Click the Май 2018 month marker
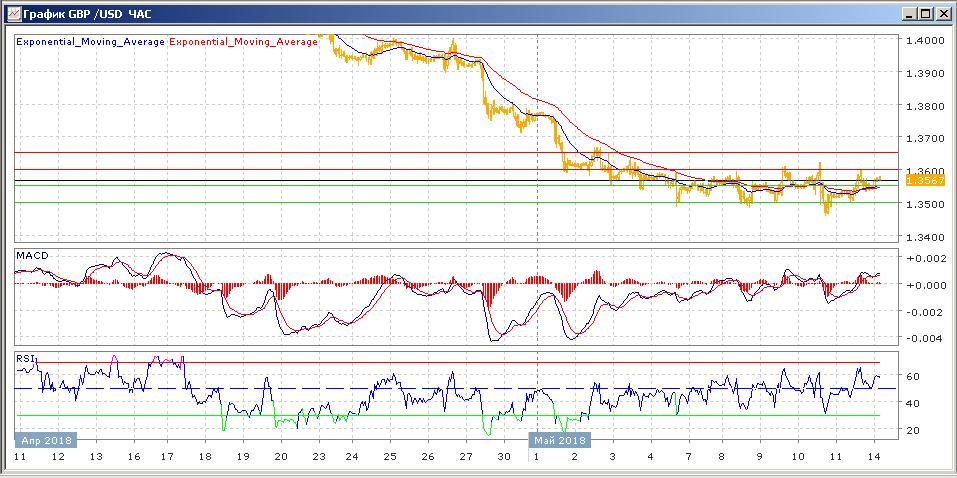957x478 pixels. [560, 439]
